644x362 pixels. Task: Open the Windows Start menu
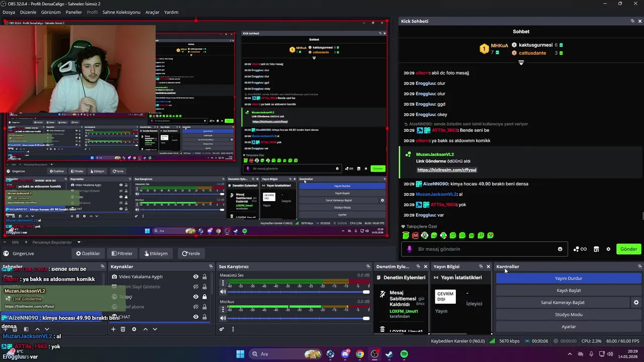240,354
